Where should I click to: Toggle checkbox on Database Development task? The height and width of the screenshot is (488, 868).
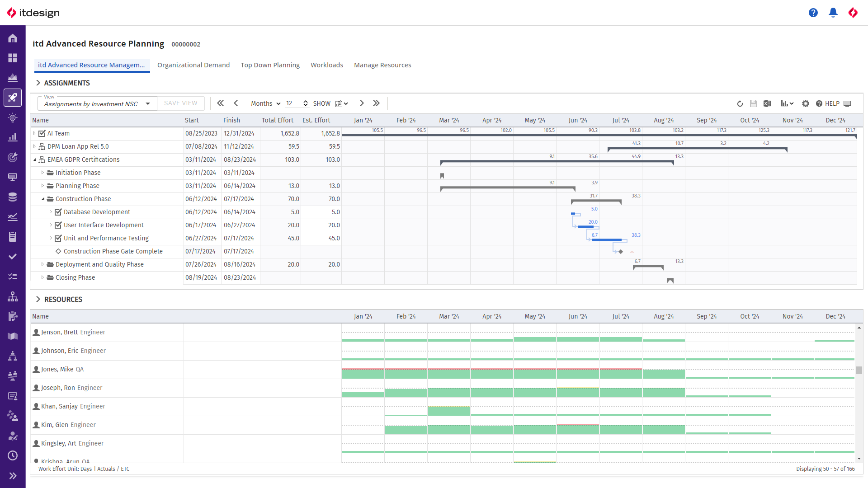tap(58, 211)
